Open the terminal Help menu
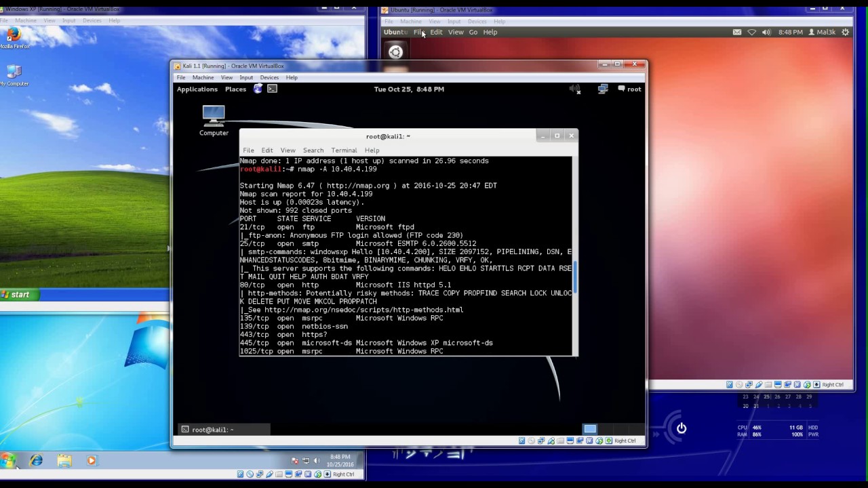The width and height of the screenshot is (868, 488). (372, 150)
